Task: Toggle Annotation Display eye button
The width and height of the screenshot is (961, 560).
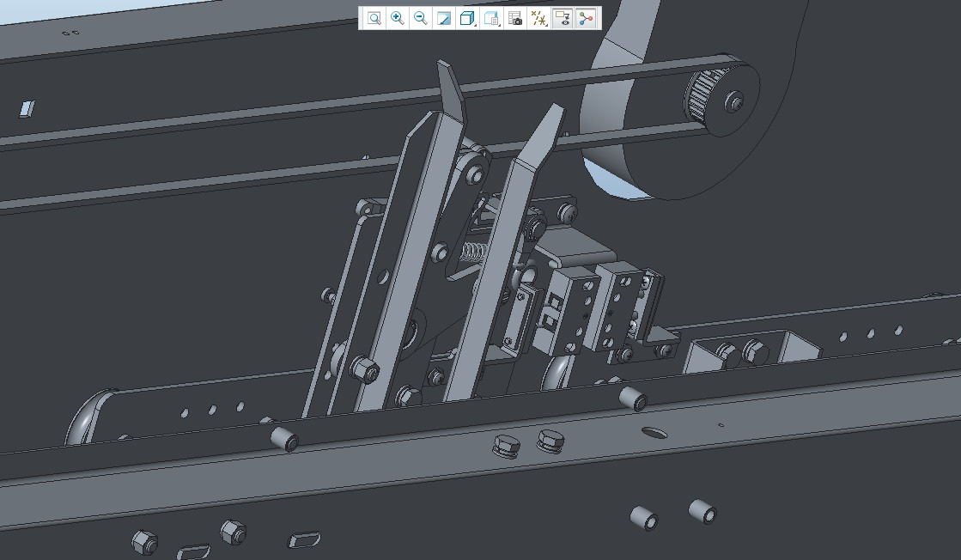Action: tap(563, 18)
